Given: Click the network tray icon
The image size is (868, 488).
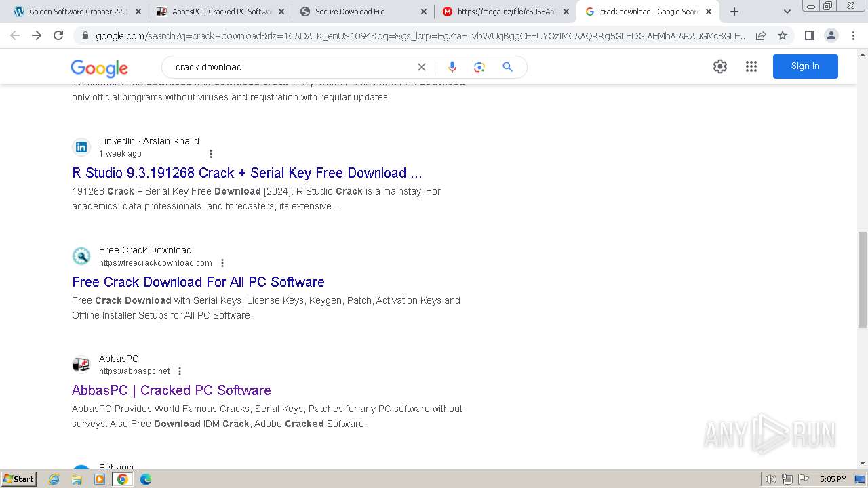Looking at the screenshot, I should point(787,479).
